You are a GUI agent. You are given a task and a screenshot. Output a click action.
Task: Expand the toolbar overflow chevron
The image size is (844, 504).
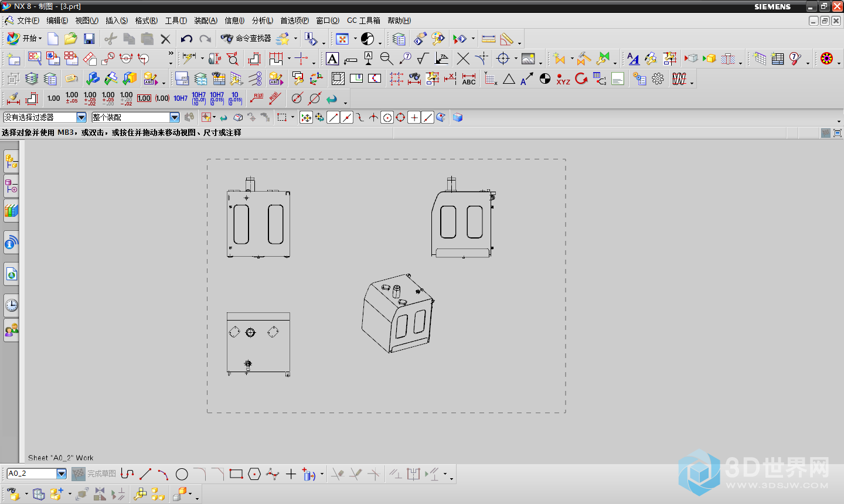click(171, 54)
